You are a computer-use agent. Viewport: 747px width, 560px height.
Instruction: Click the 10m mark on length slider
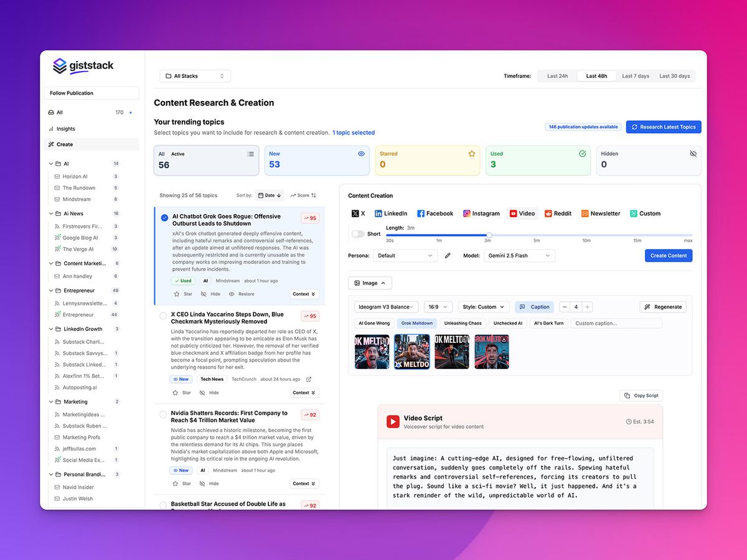[x=586, y=240]
